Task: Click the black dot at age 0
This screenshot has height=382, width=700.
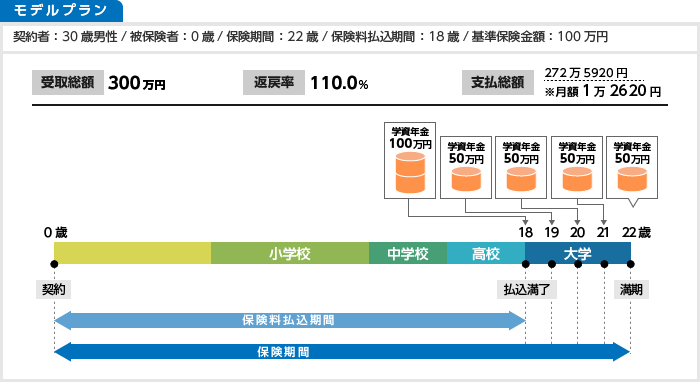Action: click(54, 264)
